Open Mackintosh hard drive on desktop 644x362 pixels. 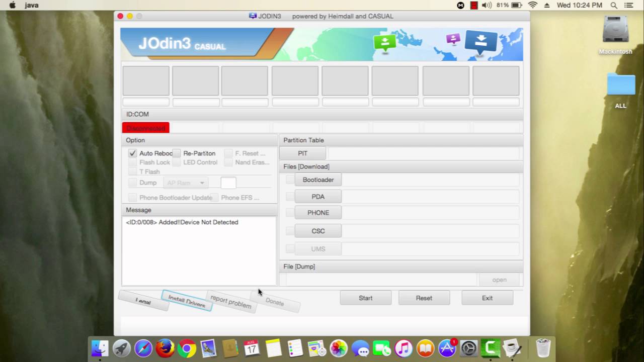tap(615, 30)
